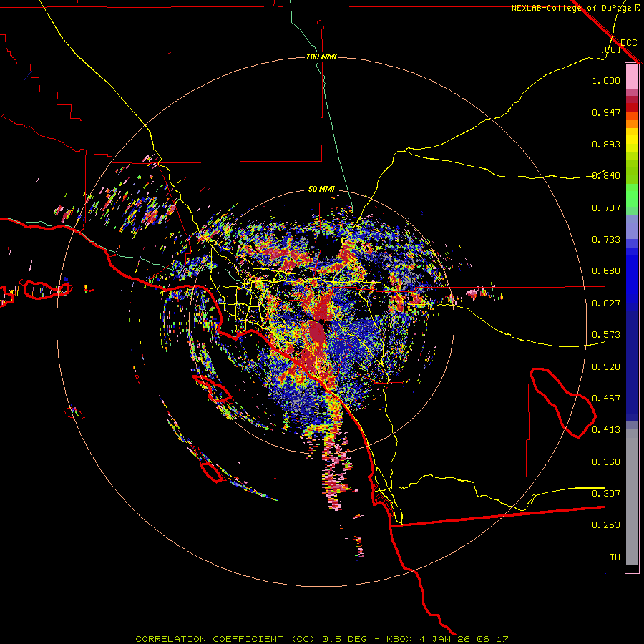Click the 100 NMI range ring label

tap(321, 57)
